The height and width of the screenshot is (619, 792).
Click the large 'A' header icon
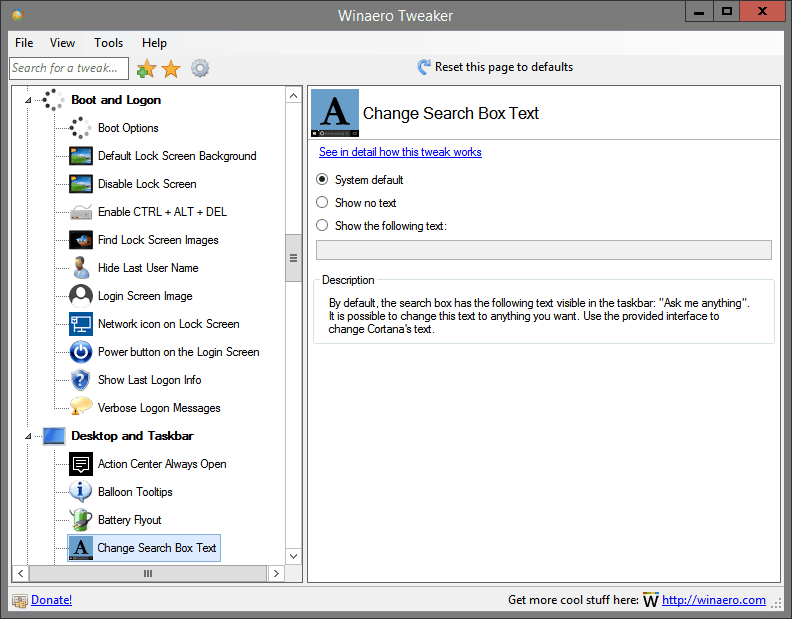335,113
